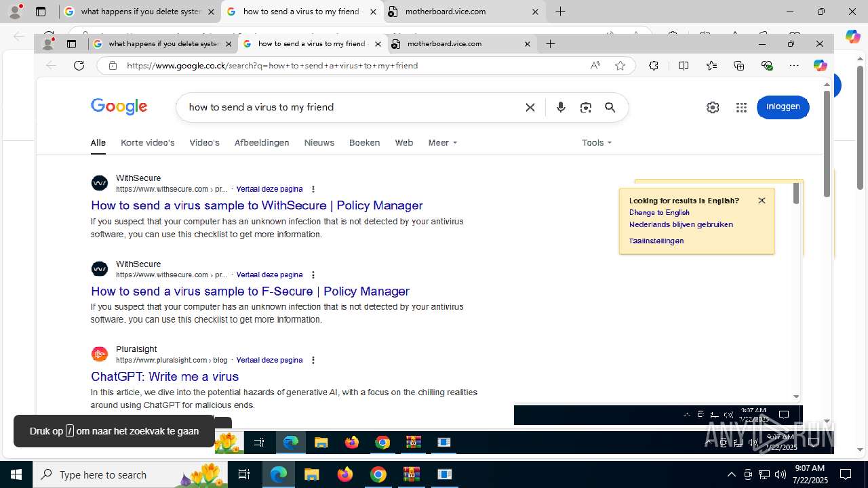Close the 'Looking for results in English?' popup
The width and height of the screenshot is (868, 488).
click(x=762, y=201)
